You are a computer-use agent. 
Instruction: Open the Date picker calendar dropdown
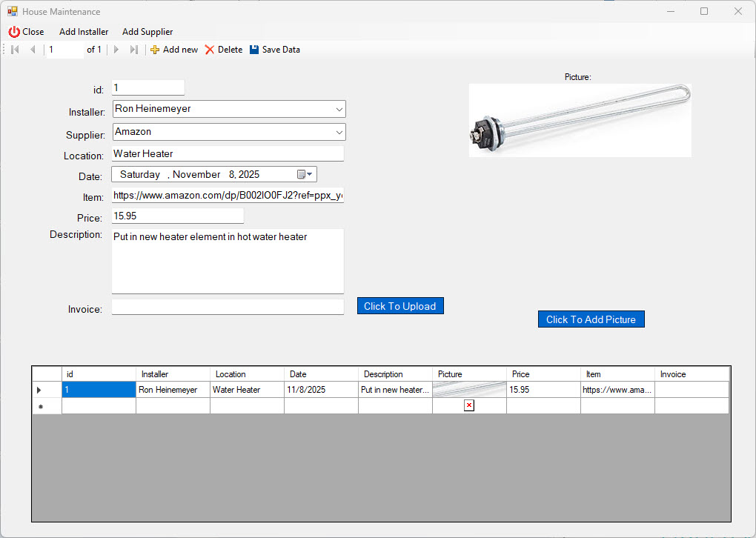click(305, 174)
